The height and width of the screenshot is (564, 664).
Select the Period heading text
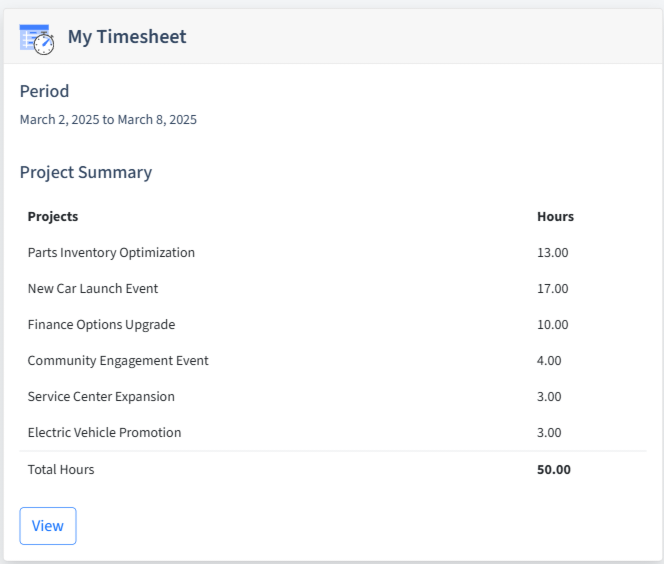(44, 91)
